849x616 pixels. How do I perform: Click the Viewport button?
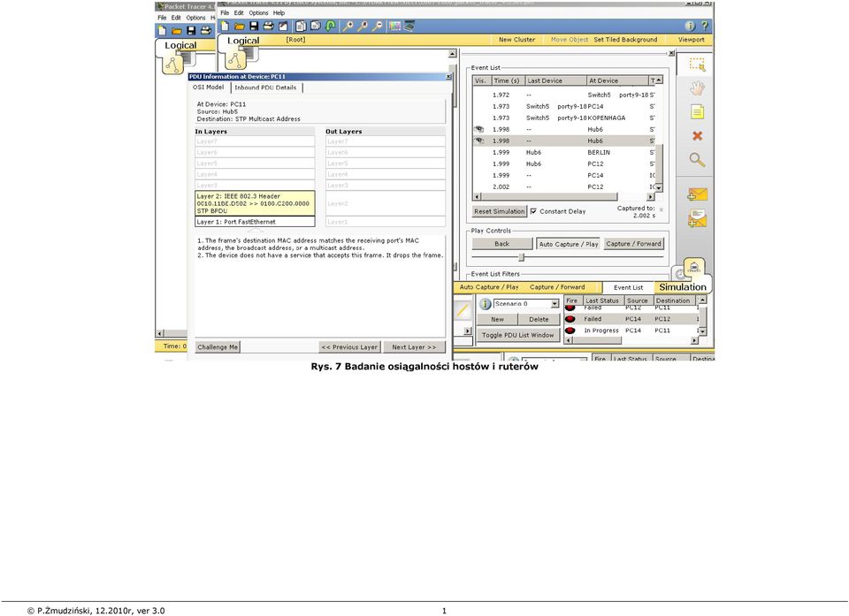(x=692, y=40)
